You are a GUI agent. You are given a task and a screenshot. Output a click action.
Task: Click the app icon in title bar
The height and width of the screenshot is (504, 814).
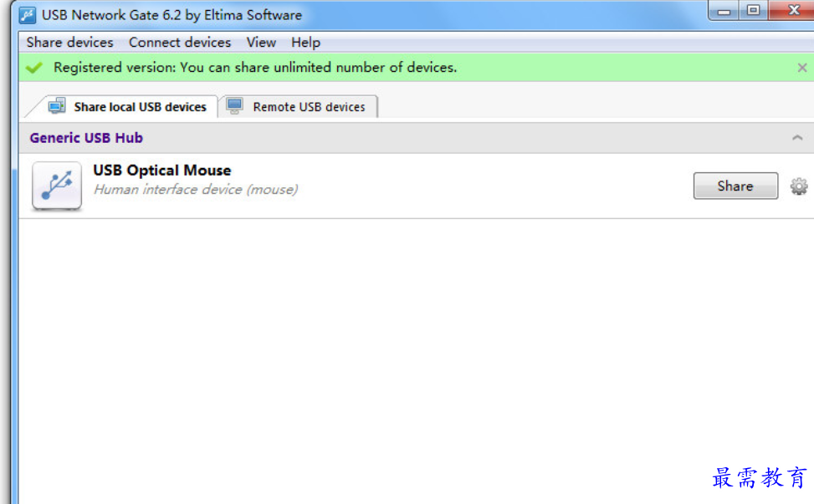pyautogui.click(x=27, y=15)
